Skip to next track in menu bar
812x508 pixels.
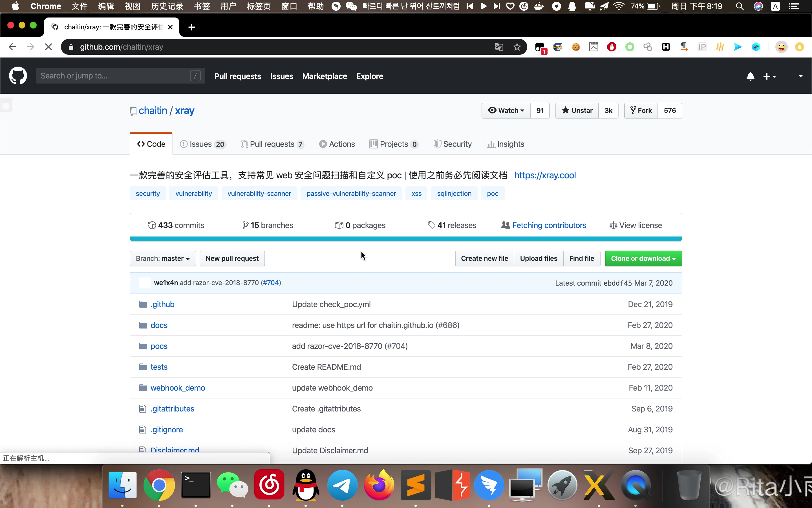click(x=497, y=6)
